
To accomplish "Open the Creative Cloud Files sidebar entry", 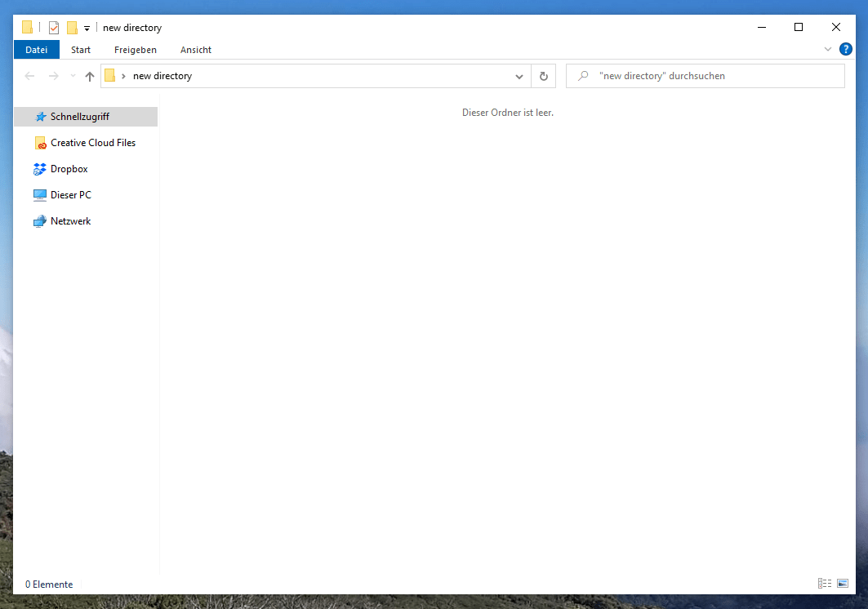I will point(92,142).
